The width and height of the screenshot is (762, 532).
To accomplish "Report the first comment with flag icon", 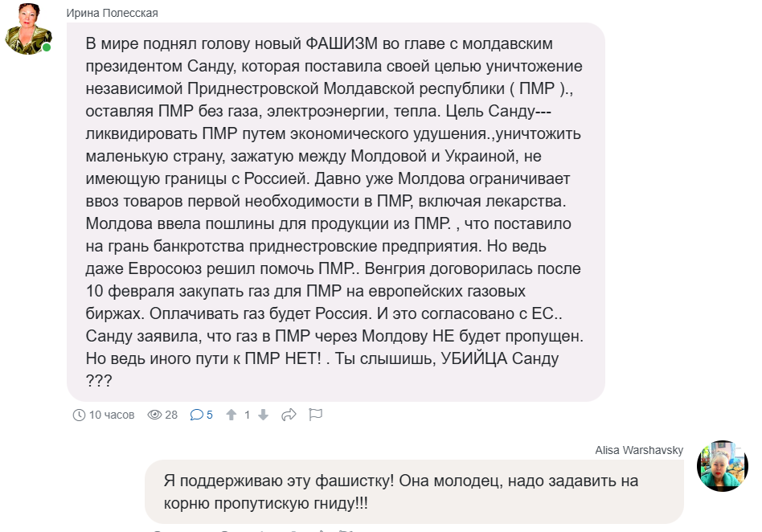I will (x=316, y=415).
